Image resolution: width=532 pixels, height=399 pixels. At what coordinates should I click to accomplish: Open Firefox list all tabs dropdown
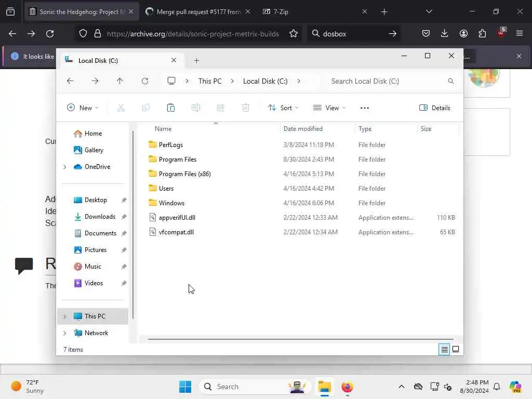[429, 11]
